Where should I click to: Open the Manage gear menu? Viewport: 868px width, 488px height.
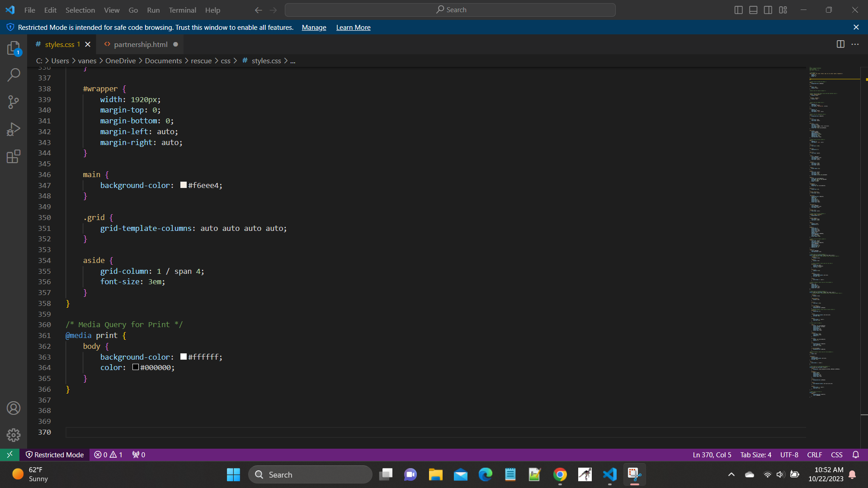pyautogui.click(x=14, y=435)
